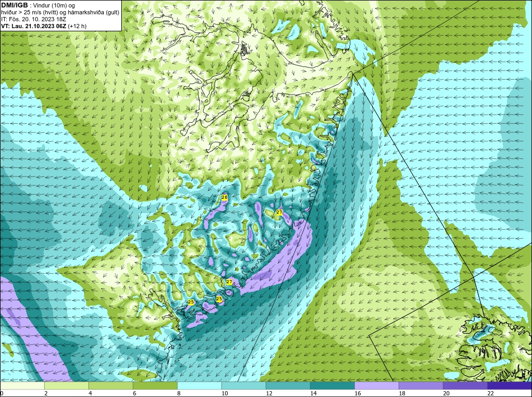Click the 20–22 m/s violet legend swatch
This screenshot has height=397, width=532.
(465, 386)
